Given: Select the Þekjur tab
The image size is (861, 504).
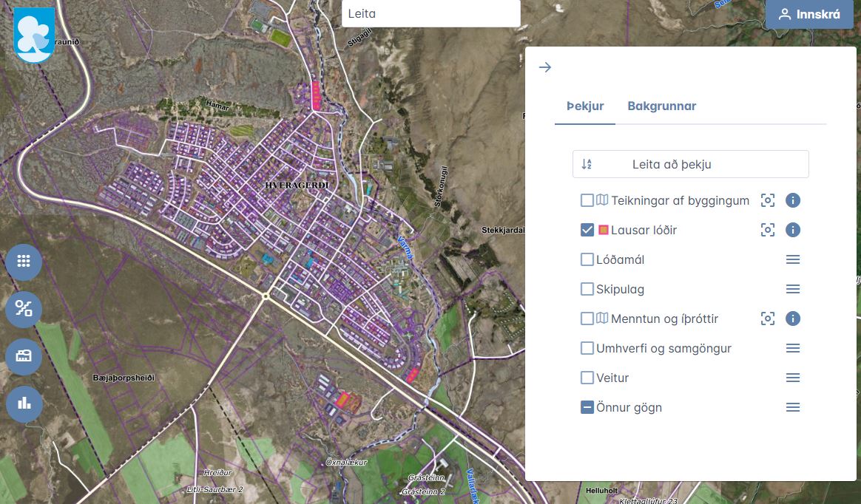Looking at the screenshot, I should click(x=585, y=106).
